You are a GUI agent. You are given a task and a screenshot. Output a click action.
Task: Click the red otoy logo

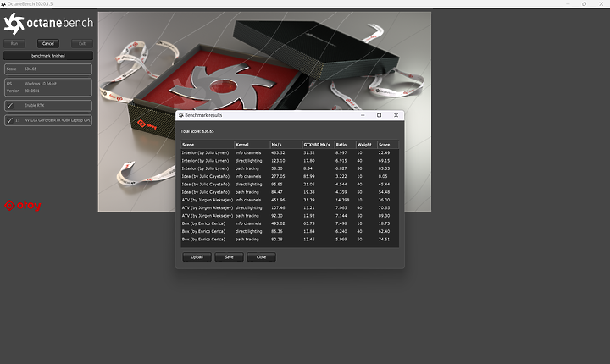[x=23, y=206]
